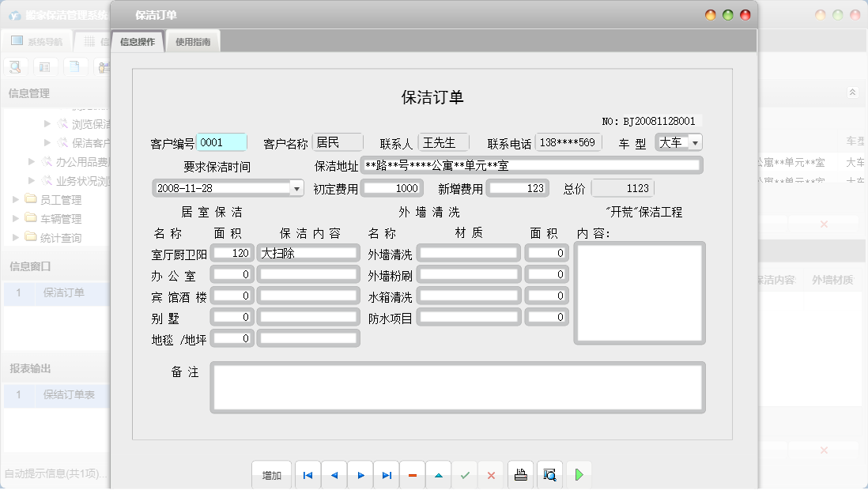Viewport: 868px width, 494px height.
Task: Switch to the 使用指南 tab
Action: point(193,42)
